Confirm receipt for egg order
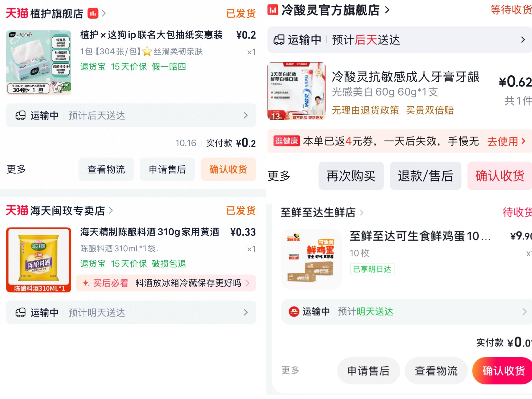Screen dimensions: 532x399 tap(502, 371)
